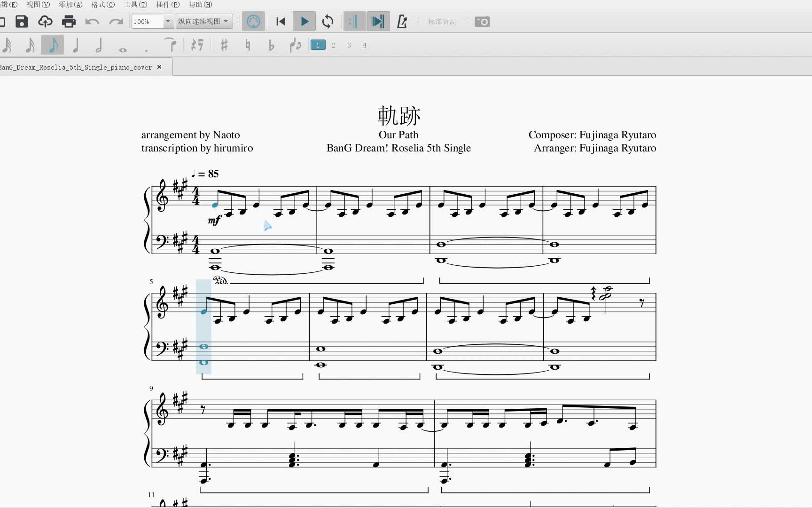Apply a sharp accidental
812x508 pixels.
pyautogui.click(x=224, y=45)
